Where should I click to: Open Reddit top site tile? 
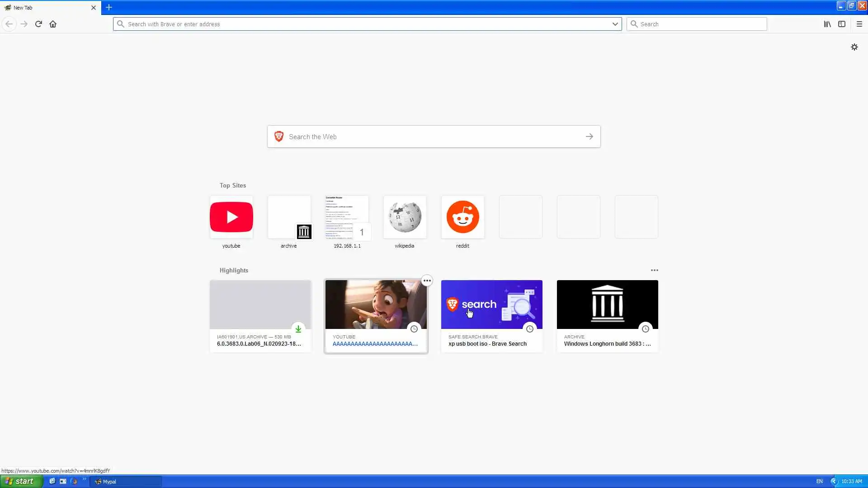(462, 217)
